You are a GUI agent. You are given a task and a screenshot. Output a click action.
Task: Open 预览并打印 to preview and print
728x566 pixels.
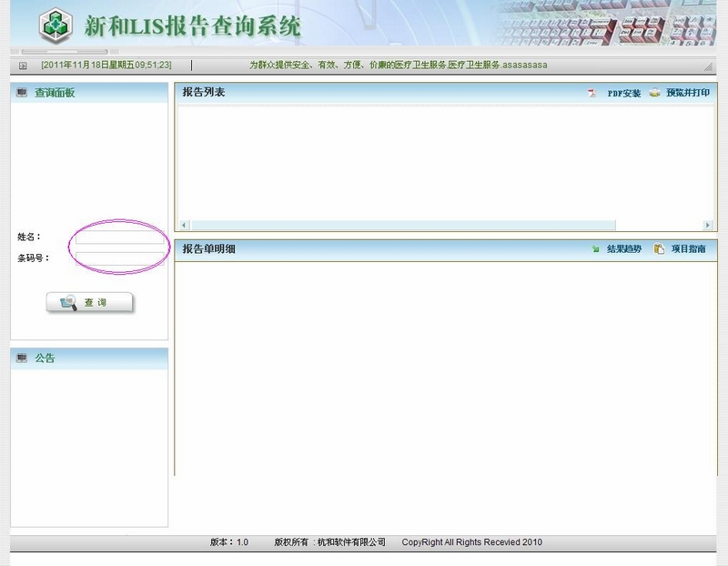[687, 93]
